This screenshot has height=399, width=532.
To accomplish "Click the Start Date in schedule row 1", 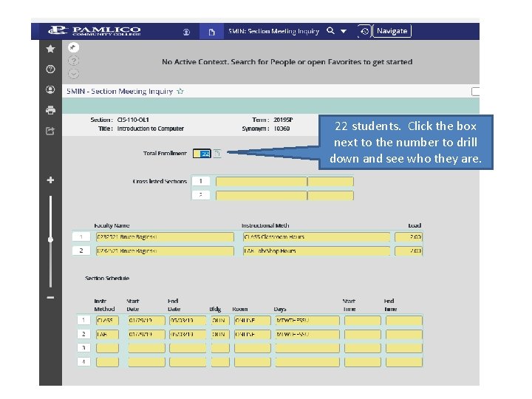I will click(146, 320).
